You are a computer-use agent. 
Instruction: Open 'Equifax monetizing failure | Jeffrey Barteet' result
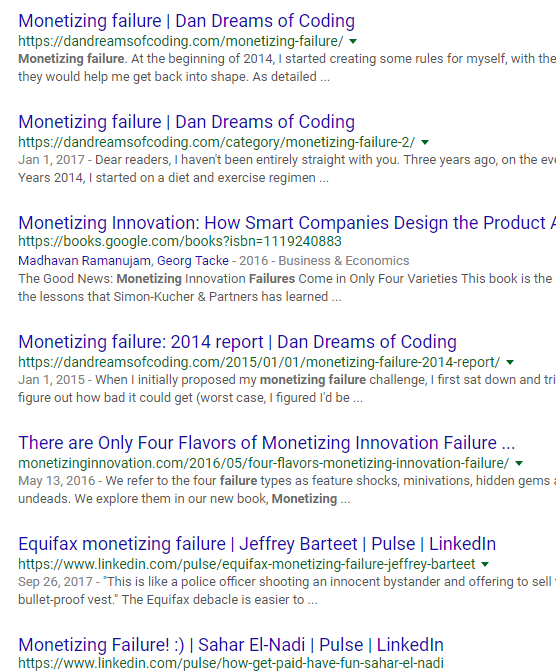[x=257, y=544]
